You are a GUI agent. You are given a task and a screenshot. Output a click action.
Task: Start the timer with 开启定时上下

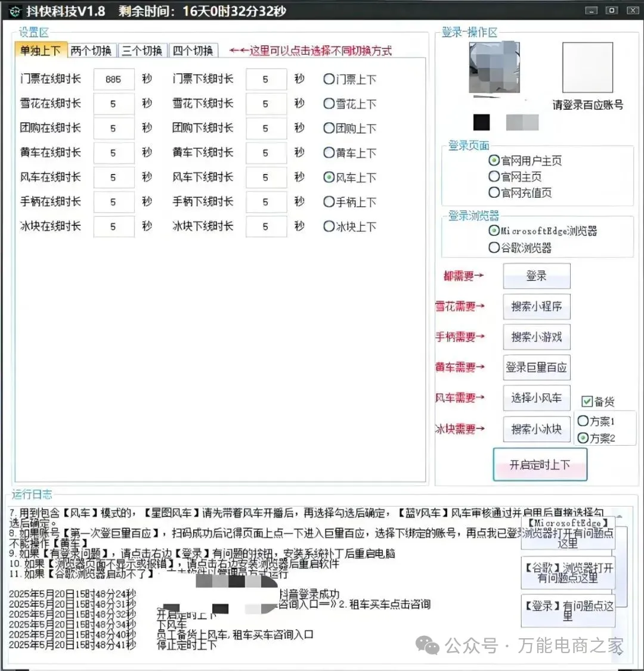(540, 465)
